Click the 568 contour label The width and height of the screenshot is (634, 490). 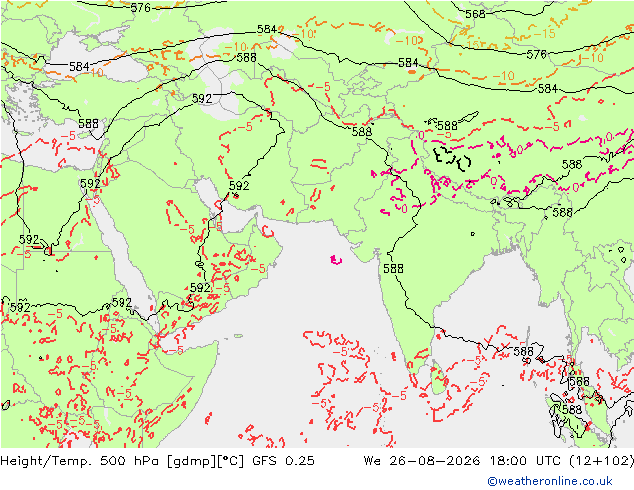coord(475,14)
